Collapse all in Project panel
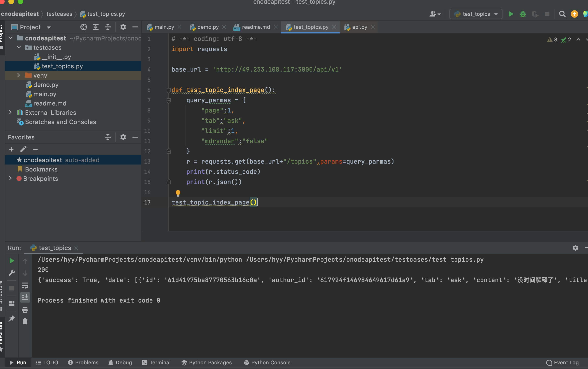The width and height of the screenshot is (588, 369). click(108, 27)
